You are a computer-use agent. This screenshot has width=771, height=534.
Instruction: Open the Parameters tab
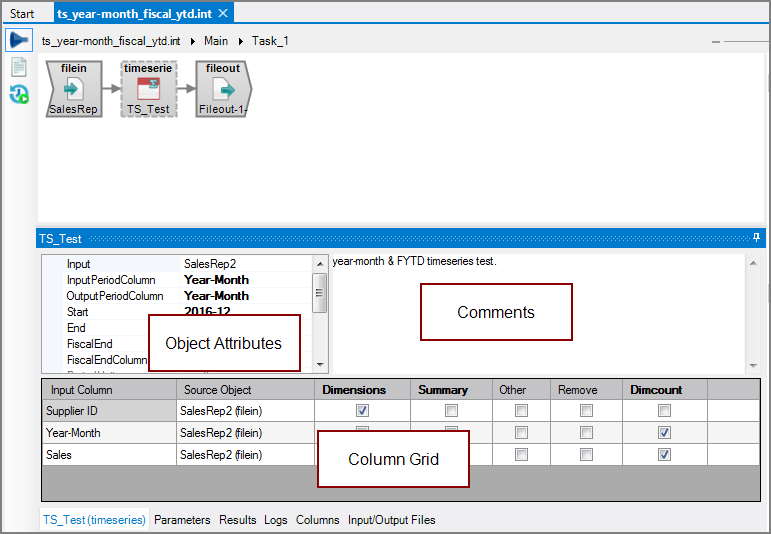pos(182,520)
